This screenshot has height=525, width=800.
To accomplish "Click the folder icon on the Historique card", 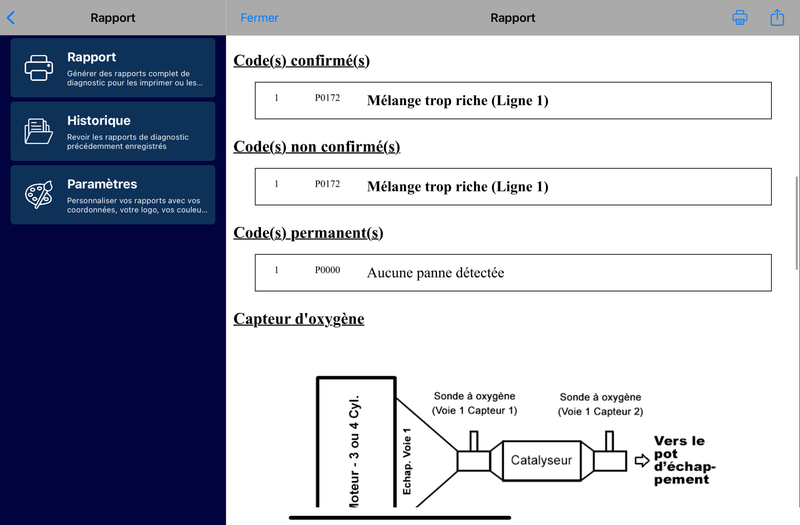I will click(39, 131).
